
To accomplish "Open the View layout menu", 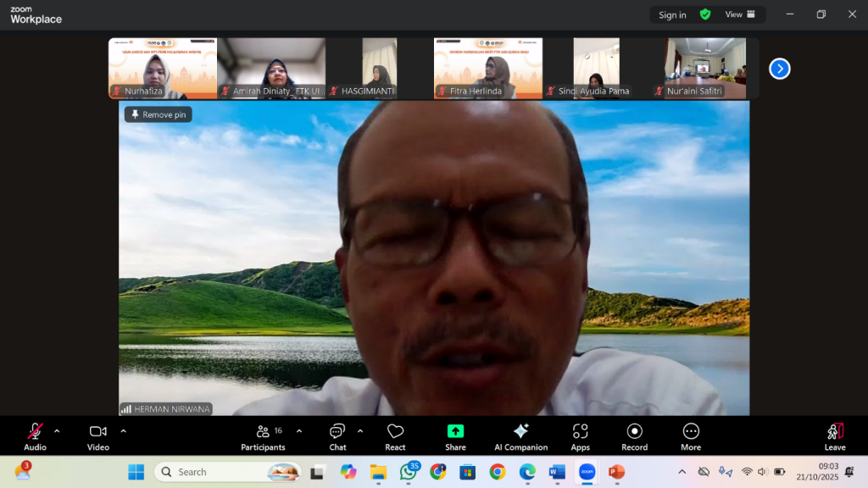I will [x=740, y=14].
